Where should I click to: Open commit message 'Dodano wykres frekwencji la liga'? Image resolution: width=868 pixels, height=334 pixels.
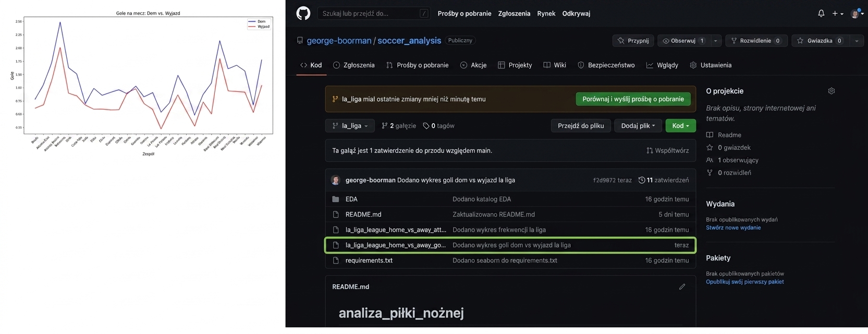[x=499, y=230]
